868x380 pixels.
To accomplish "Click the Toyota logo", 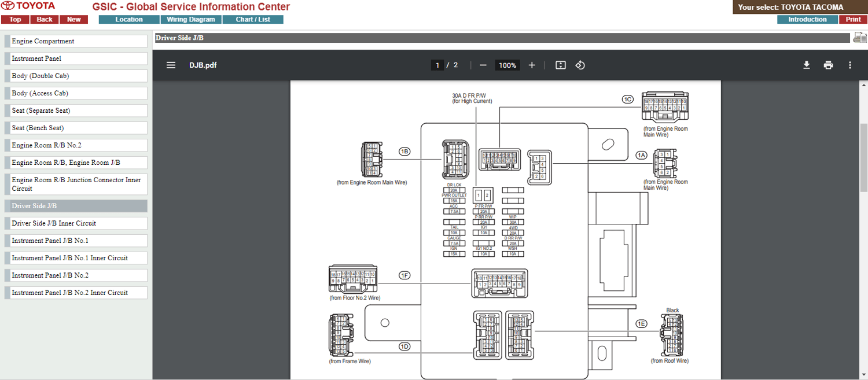I will click(x=29, y=6).
